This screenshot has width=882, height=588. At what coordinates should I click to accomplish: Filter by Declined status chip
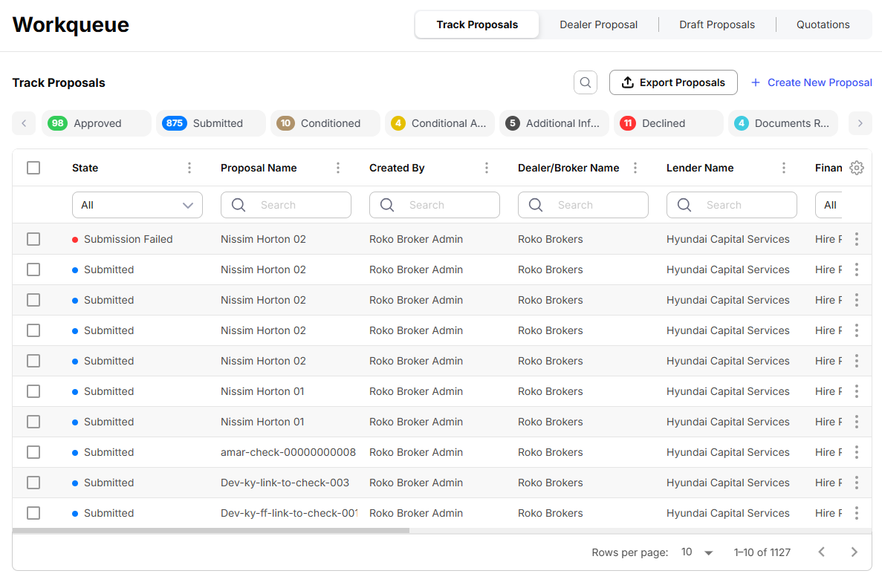(668, 123)
